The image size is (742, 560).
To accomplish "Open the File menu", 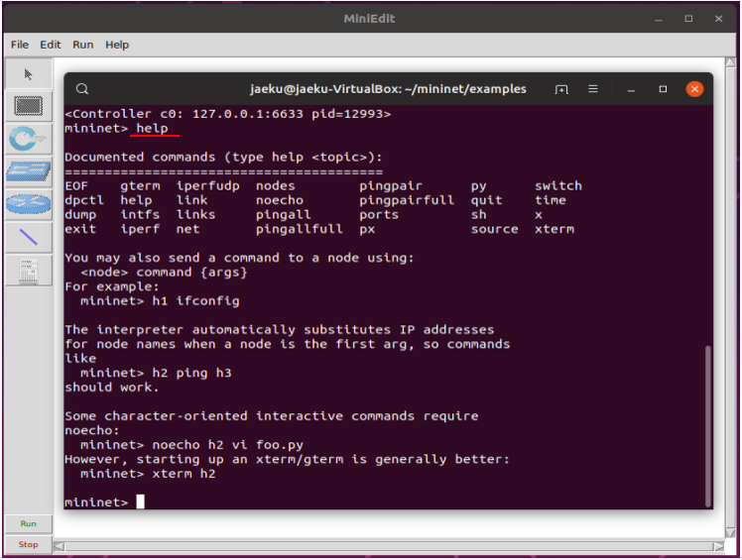I will coord(20,45).
